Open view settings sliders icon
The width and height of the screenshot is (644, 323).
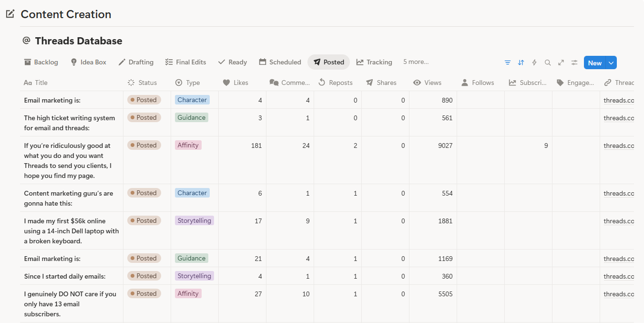click(574, 63)
